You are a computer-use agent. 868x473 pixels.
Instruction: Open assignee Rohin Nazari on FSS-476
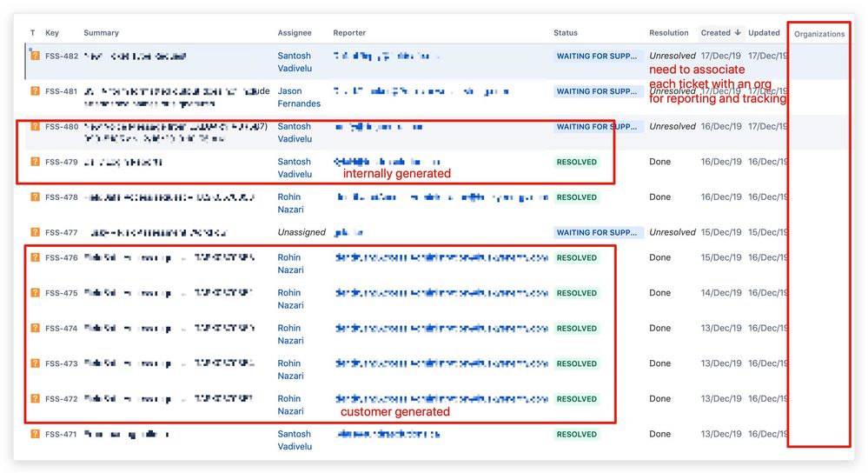(x=290, y=263)
